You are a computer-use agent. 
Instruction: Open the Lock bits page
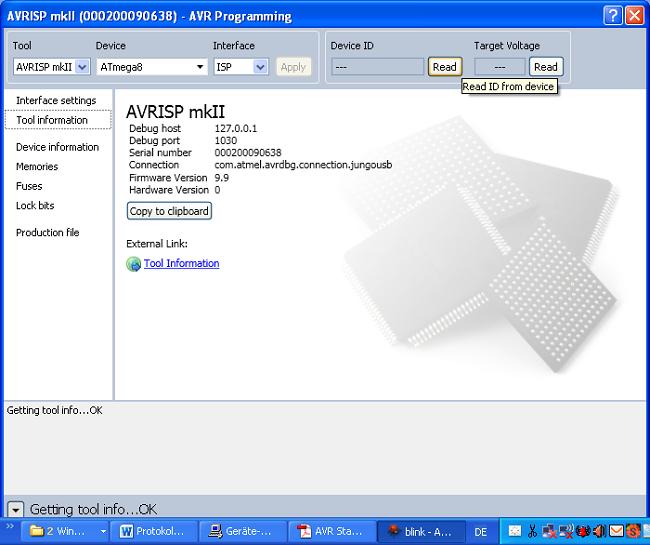pyautogui.click(x=35, y=205)
